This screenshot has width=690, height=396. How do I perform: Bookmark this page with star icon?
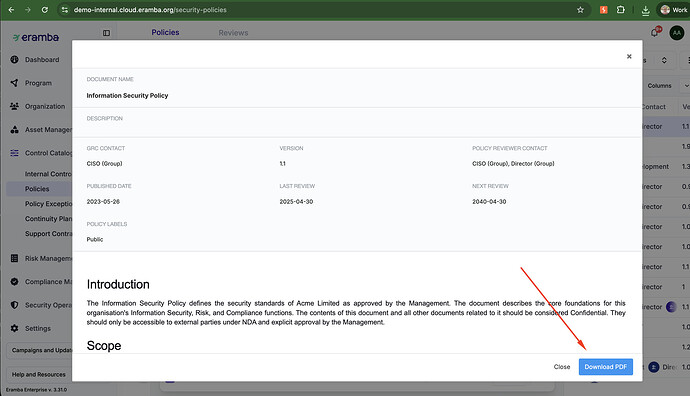(x=580, y=10)
